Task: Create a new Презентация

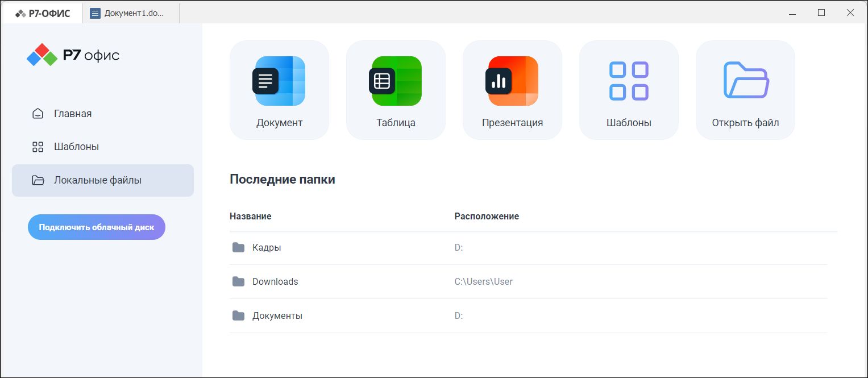Action: pyautogui.click(x=512, y=90)
